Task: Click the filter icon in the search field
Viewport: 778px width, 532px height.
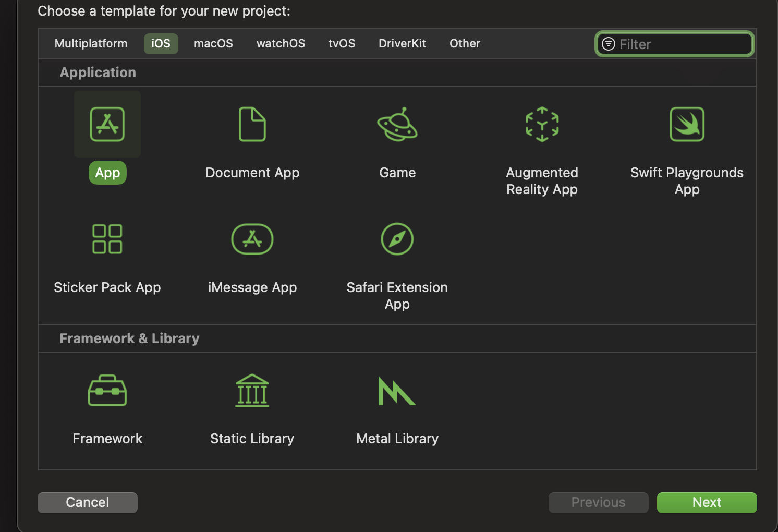Action: [609, 44]
